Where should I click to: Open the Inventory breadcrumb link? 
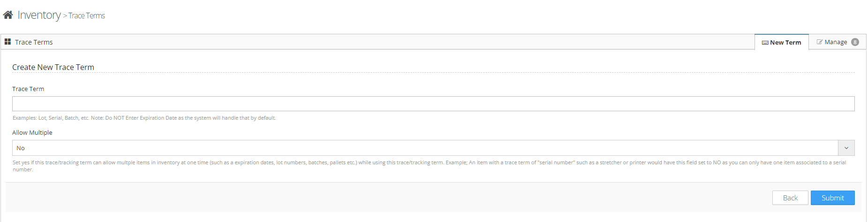coord(39,15)
